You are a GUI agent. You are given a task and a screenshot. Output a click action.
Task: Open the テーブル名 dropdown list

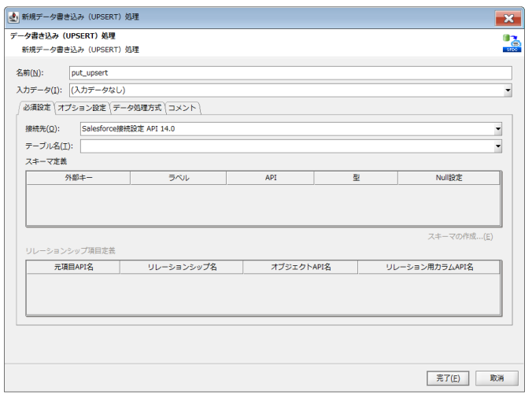point(497,146)
